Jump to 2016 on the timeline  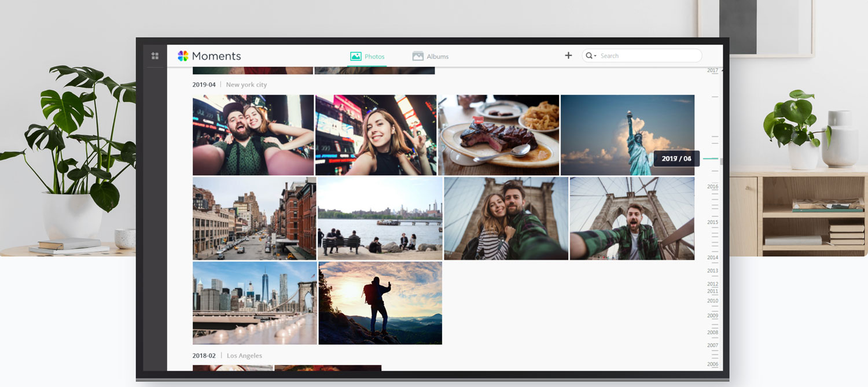point(713,187)
